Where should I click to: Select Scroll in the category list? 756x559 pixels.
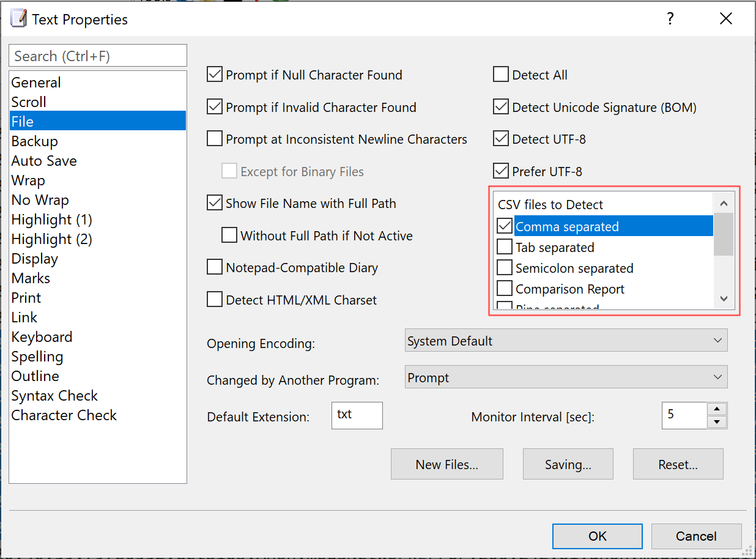pos(98,102)
